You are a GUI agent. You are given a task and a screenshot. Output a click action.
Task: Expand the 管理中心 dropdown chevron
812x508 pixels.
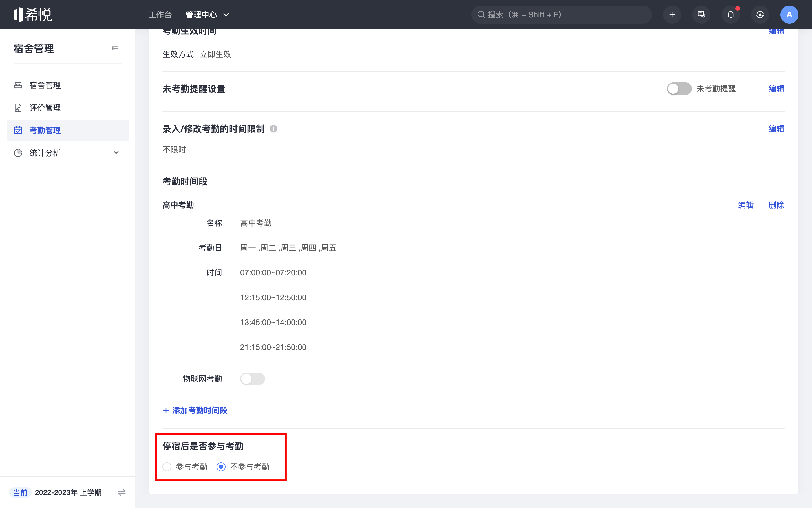click(226, 15)
